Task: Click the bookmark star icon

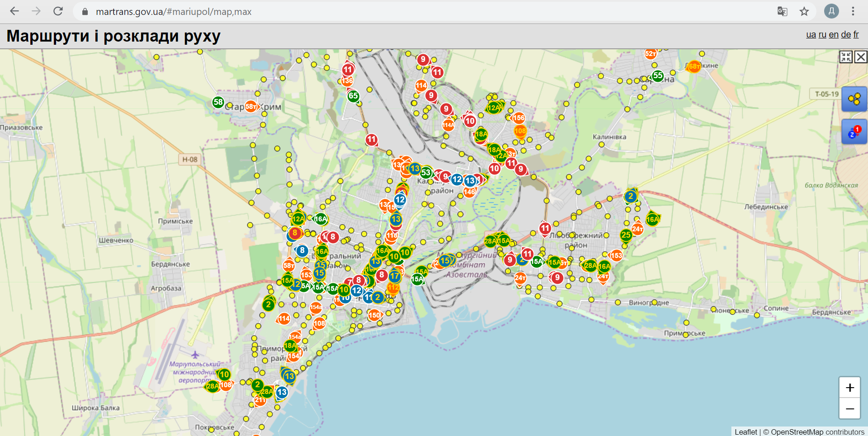Action: click(x=804, y=11)
